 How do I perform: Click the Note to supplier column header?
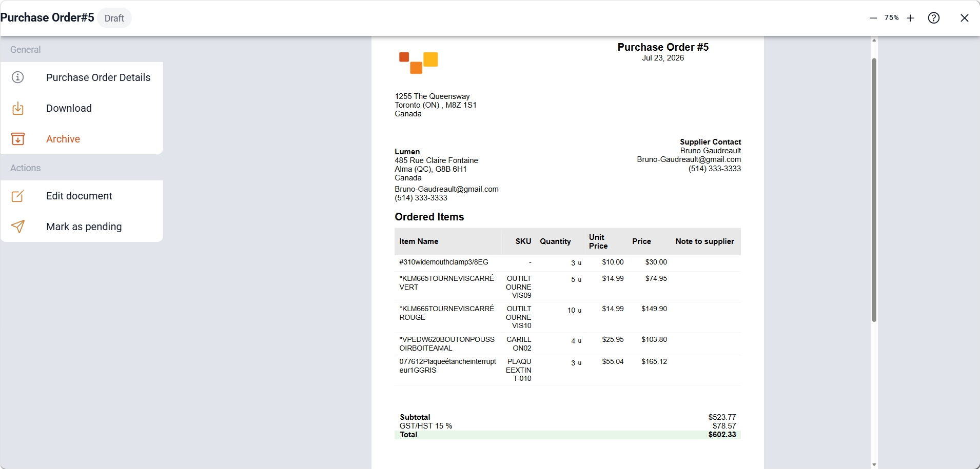pos(705,241)
